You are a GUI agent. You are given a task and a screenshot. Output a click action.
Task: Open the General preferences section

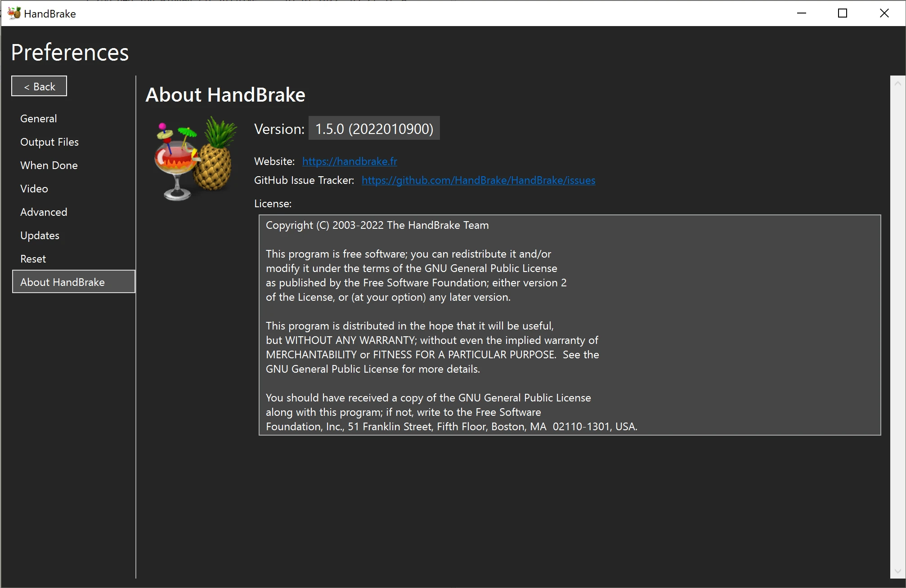39,119
